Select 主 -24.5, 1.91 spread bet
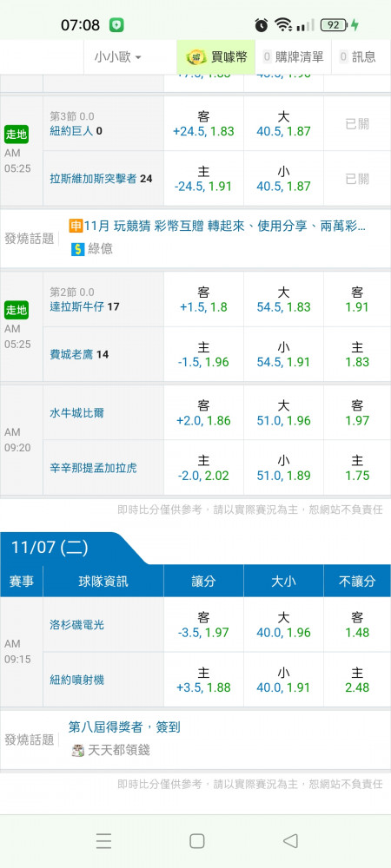Screen dimensions: 391x868 pyautogui.click(x=204, y=178)
